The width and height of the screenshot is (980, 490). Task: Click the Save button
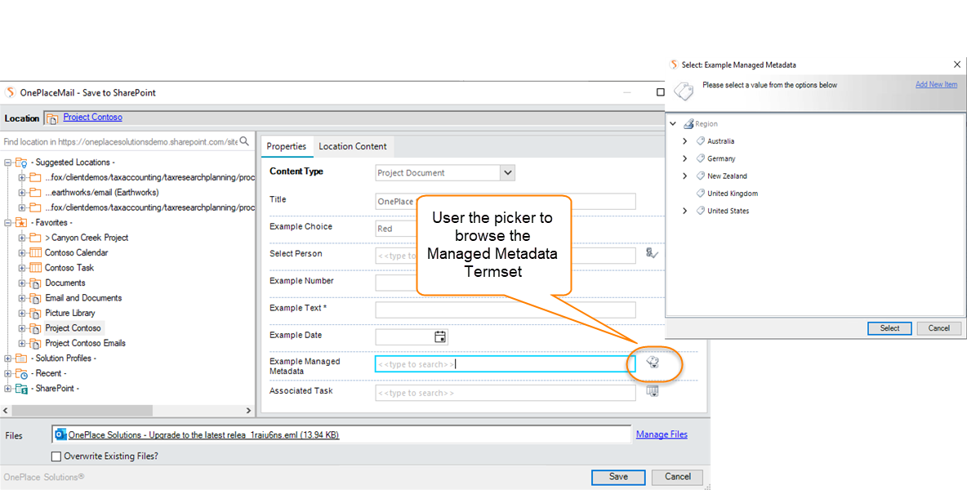pos(618,477)
